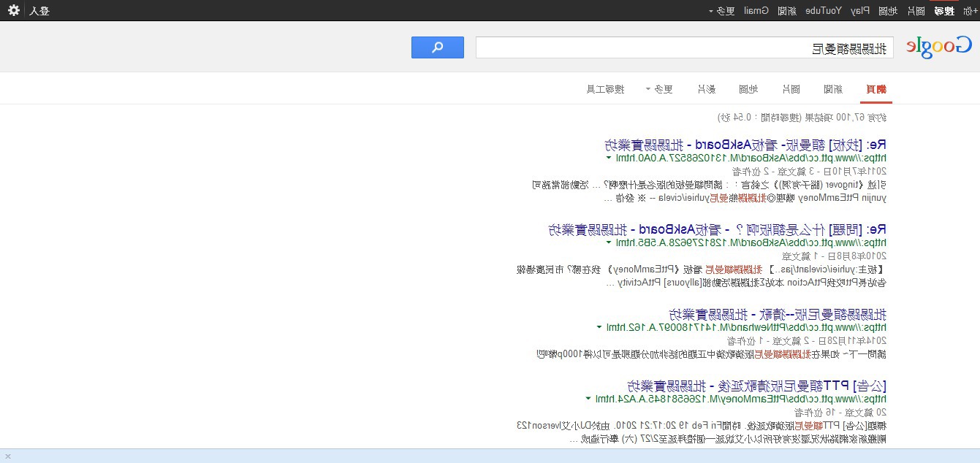Switch to the 影片 results tab

click(706, 89)
